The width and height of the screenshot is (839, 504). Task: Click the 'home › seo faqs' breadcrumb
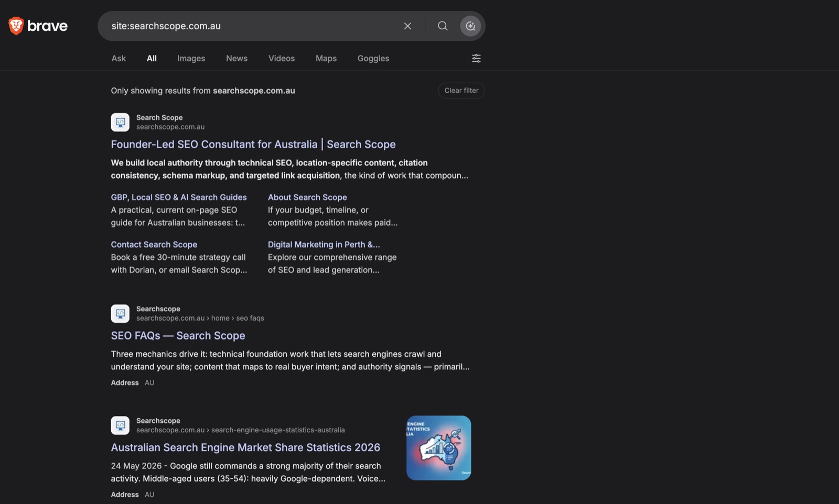tap(238, 318)
